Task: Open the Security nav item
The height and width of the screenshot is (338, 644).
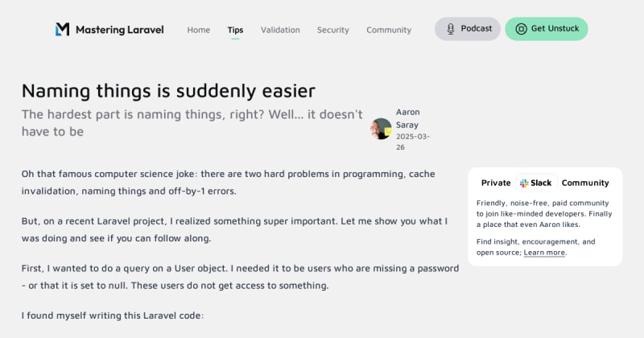Action: click(333, 30)
